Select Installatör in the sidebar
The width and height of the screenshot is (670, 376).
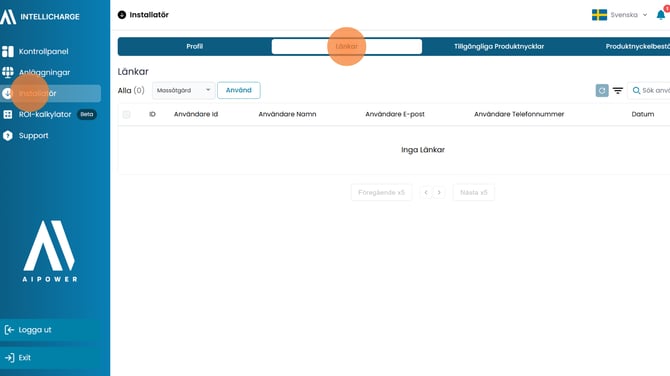[50, 93]
